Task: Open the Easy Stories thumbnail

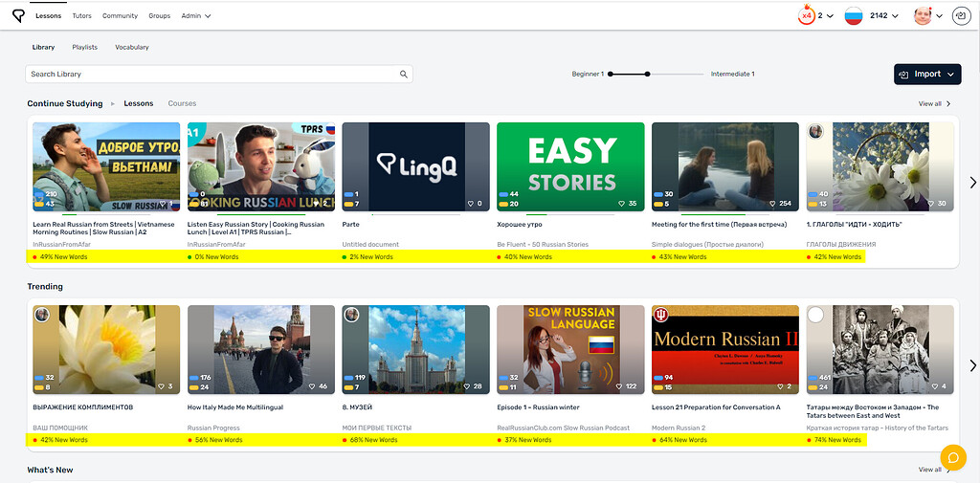Action: coord(570,166)
